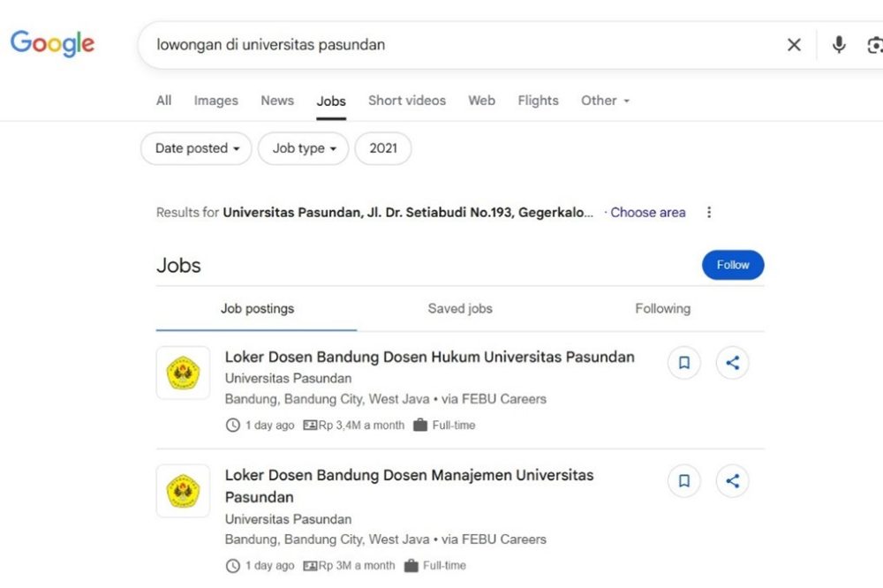Image resolution: width=883 pixels, height=588 pixels.
Task: Click the Full-time briefcase icon on the first listing
Action: pos(421,425)
